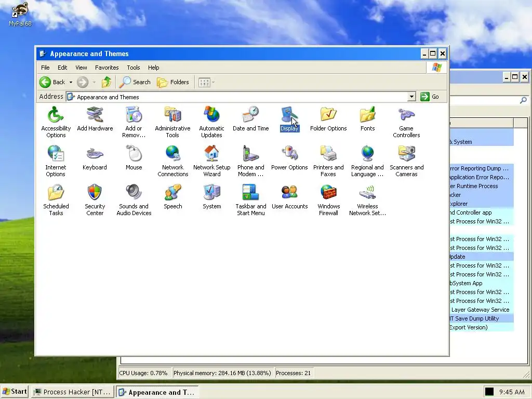Click the Start button
The image size is (532, 399).
[x=14, y=392]
